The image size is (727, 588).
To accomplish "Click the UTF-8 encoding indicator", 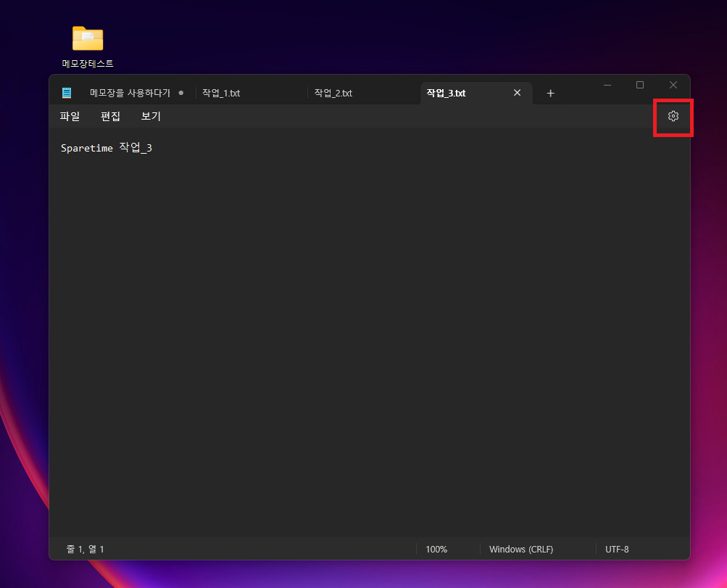I will coord(617,549).
